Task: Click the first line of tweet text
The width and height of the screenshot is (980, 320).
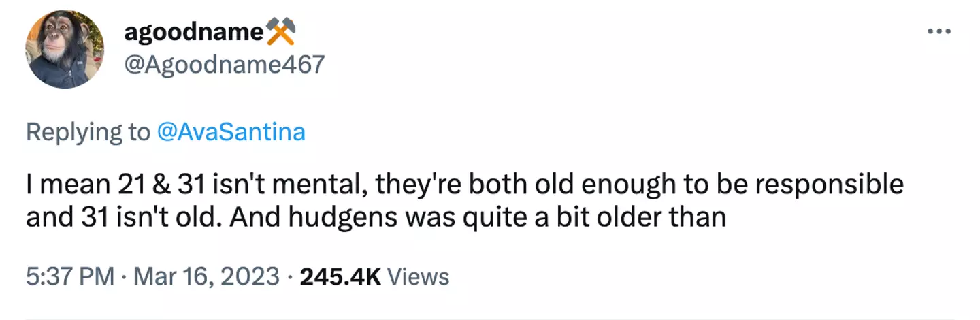Action: pos(464,185)
